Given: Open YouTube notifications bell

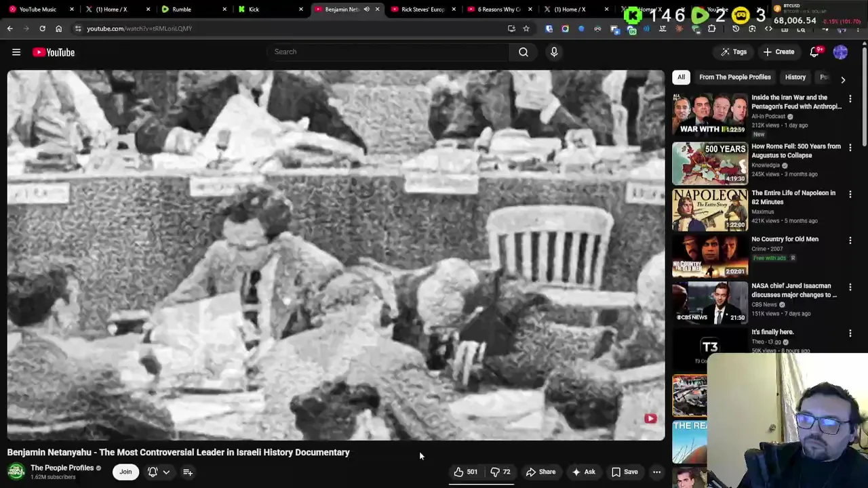Looking at the screenshot, I should [x=816, y=52].
